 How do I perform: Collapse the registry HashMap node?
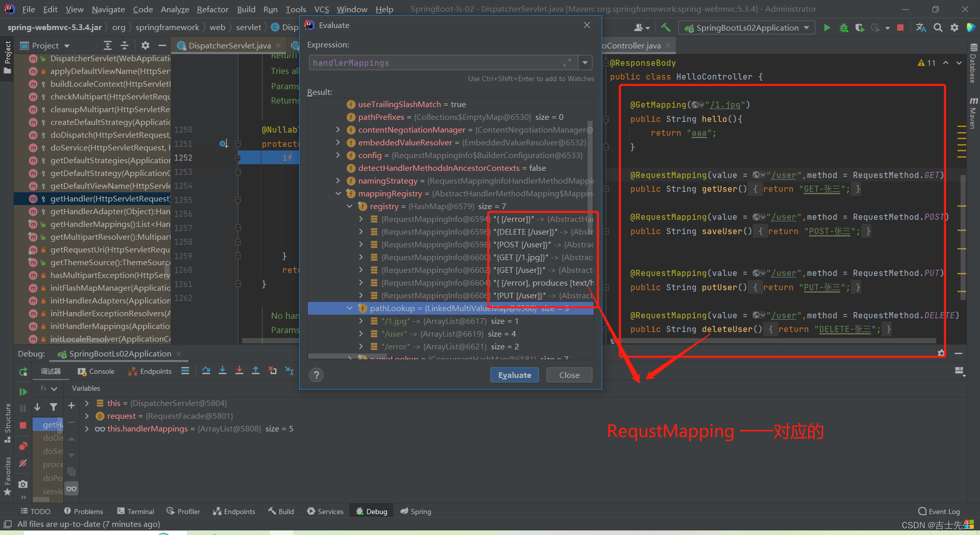[x=350, y=207]
